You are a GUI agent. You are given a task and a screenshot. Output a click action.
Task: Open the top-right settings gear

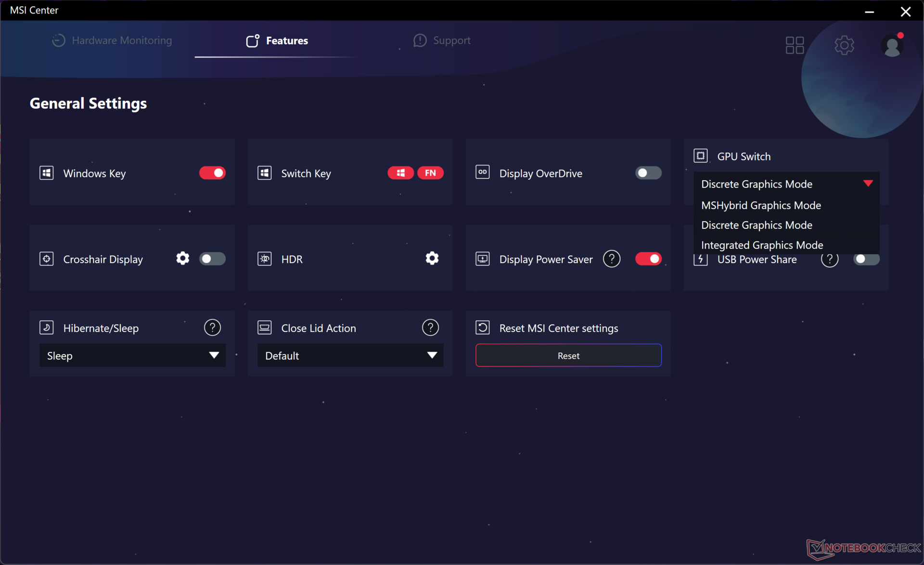click(x=844, y=45)
